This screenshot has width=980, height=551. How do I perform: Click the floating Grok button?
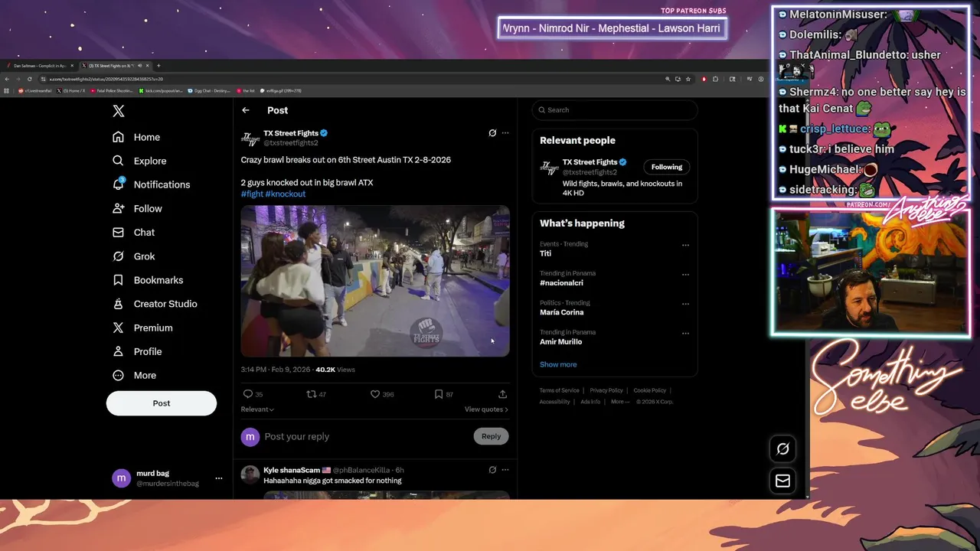[782, 449]
